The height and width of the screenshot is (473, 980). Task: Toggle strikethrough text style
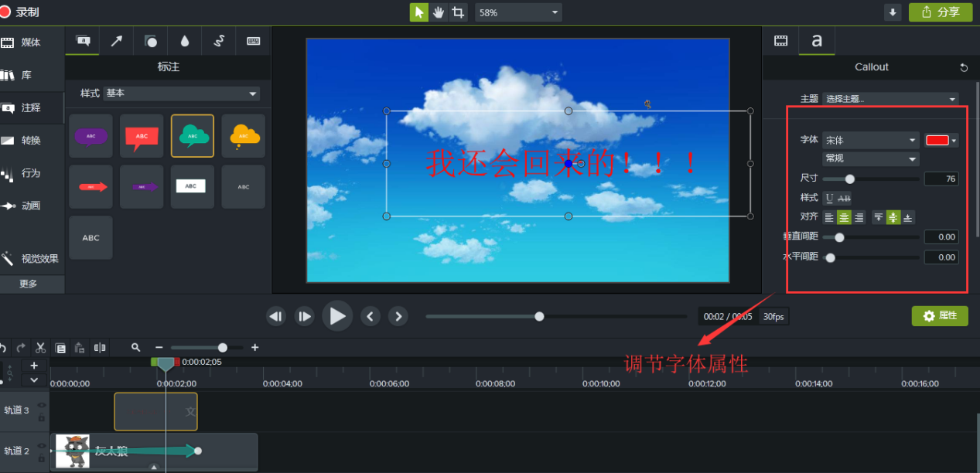[844, 198]
